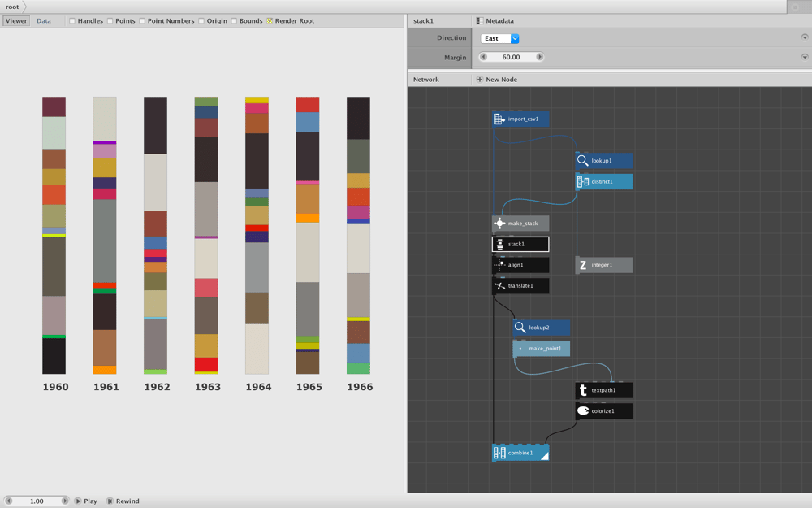Click the integer1 Z icon
Viewport: 812px width, 508px height.
(582, 265)
